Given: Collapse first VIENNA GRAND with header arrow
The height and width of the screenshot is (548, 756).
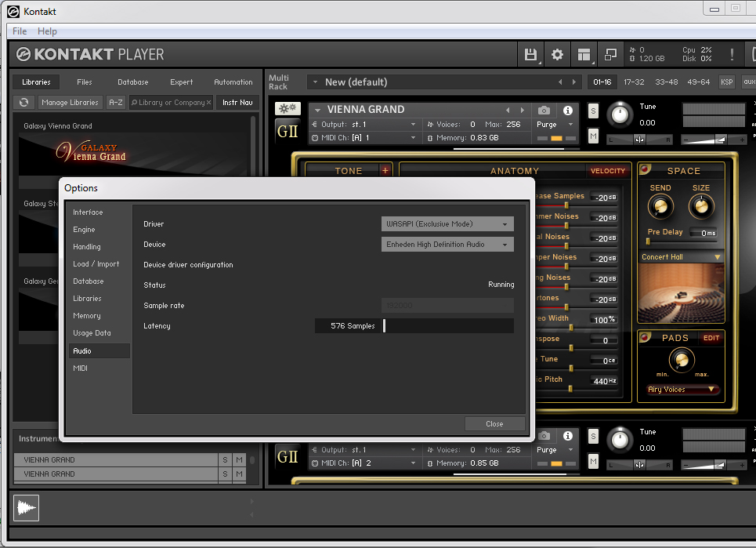Looking at the screenshot, I should (x=318, y=110).
